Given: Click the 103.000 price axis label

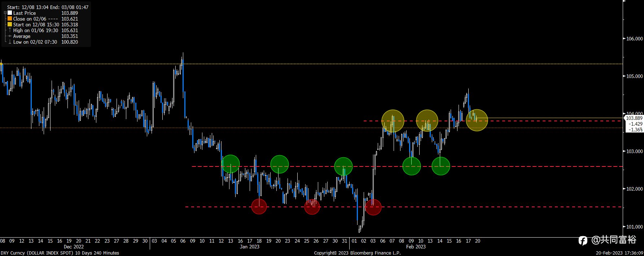Looking at the screenshot, I should pyautogui.click(x=634, y=151).
